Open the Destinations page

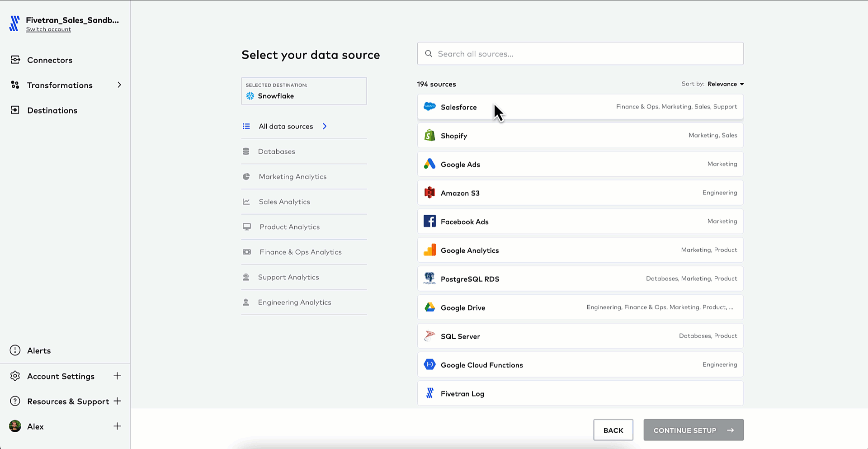click(x=52, y=110)
